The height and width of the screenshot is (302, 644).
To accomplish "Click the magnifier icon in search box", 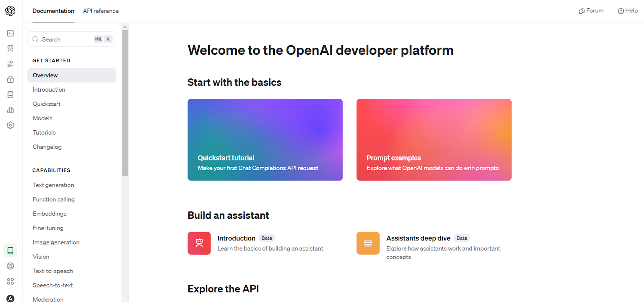I will 35,39.
